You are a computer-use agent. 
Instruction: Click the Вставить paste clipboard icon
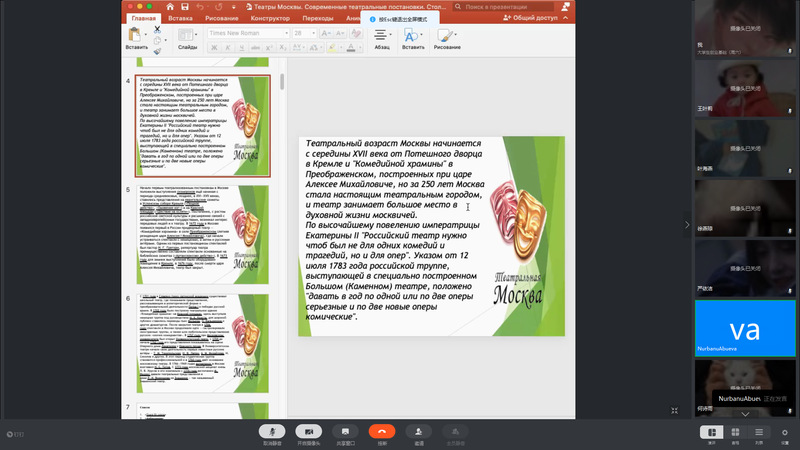pos(135,35)
